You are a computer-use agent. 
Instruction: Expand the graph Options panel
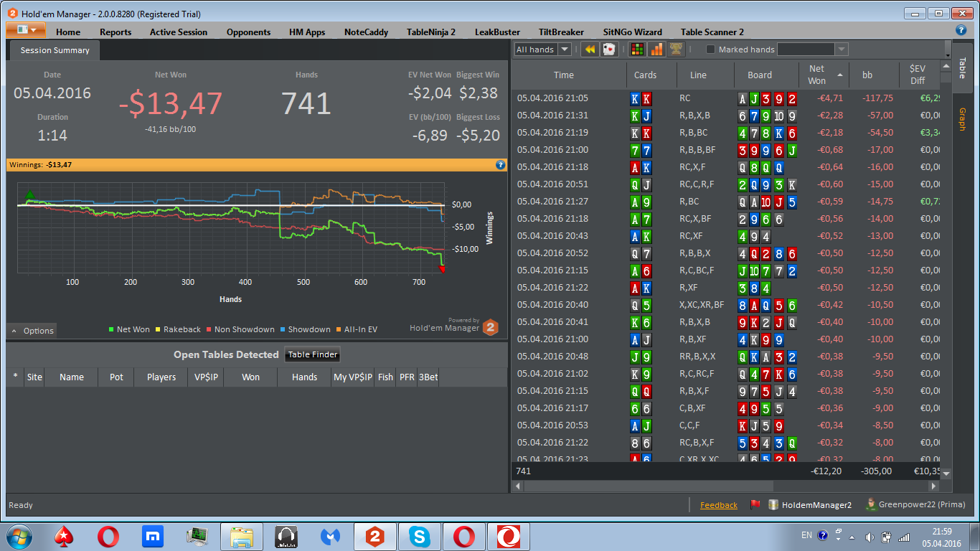[32, 331]
